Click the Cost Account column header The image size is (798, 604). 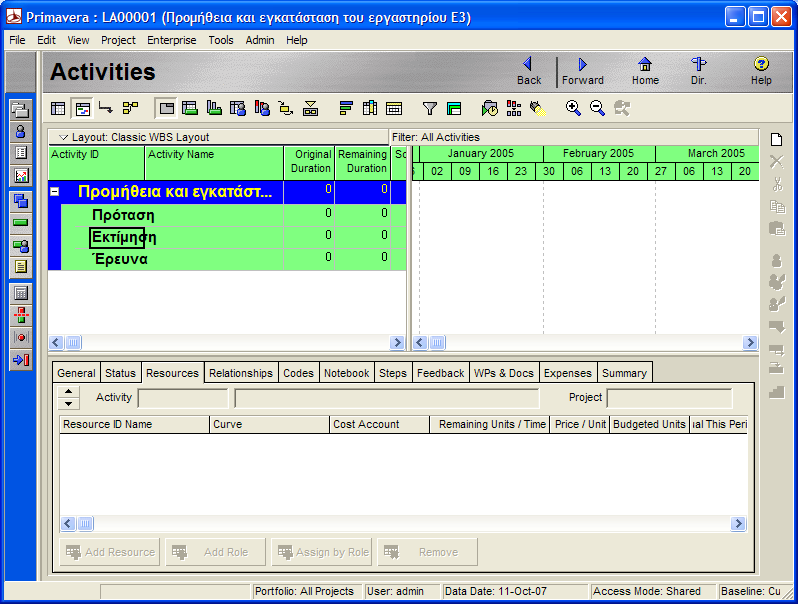[x=379, y=424]
